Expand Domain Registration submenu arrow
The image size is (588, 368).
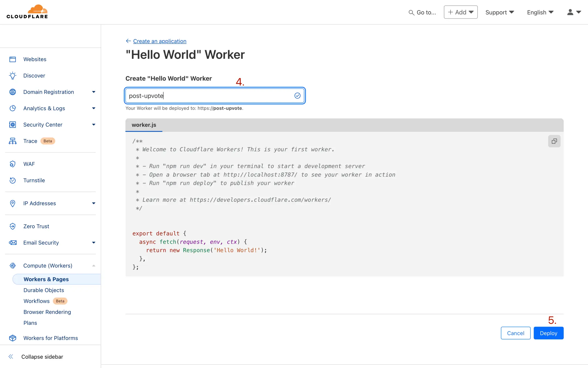94,92
